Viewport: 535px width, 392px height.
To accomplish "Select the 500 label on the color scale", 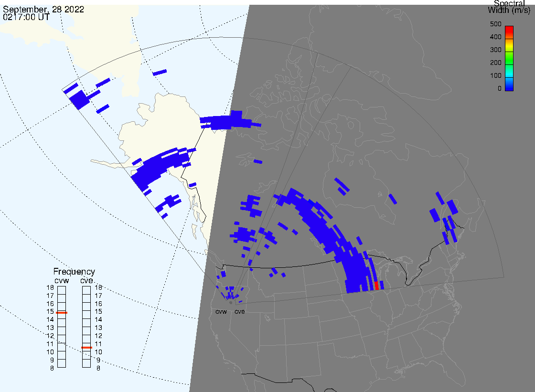I will [x=495, y=24].
